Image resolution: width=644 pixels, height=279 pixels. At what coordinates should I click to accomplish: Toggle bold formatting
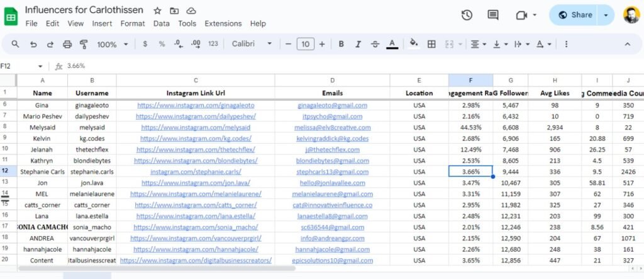click(341, 44)
